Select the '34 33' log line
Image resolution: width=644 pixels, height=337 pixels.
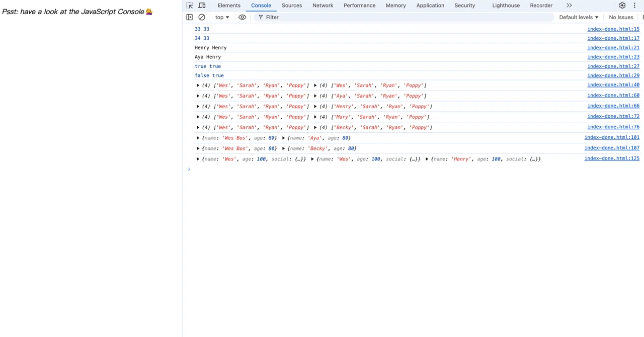tap(202, 38)
